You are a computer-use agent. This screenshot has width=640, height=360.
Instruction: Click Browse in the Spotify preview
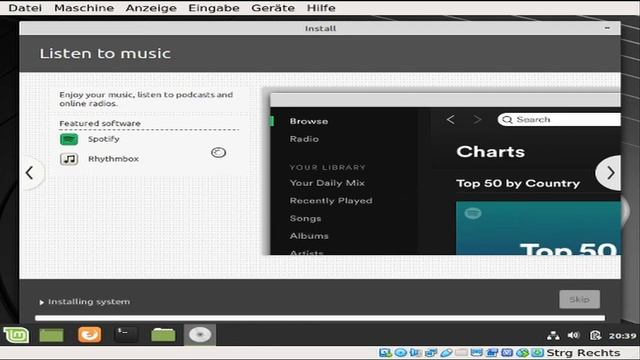coord(309,121)
